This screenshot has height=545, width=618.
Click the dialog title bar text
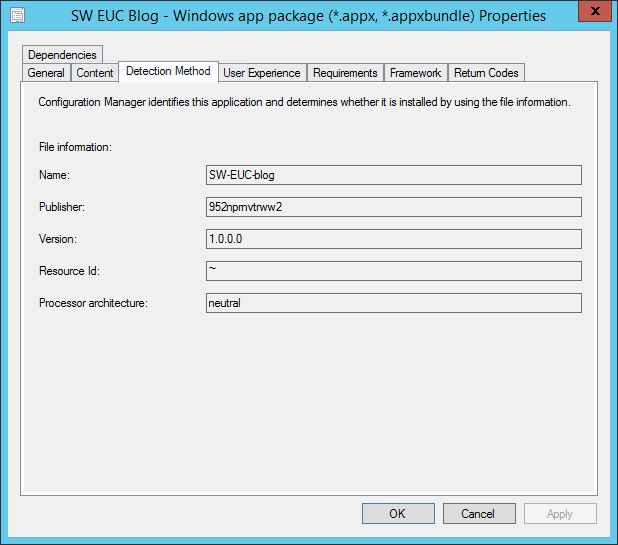tap(308, 16)
